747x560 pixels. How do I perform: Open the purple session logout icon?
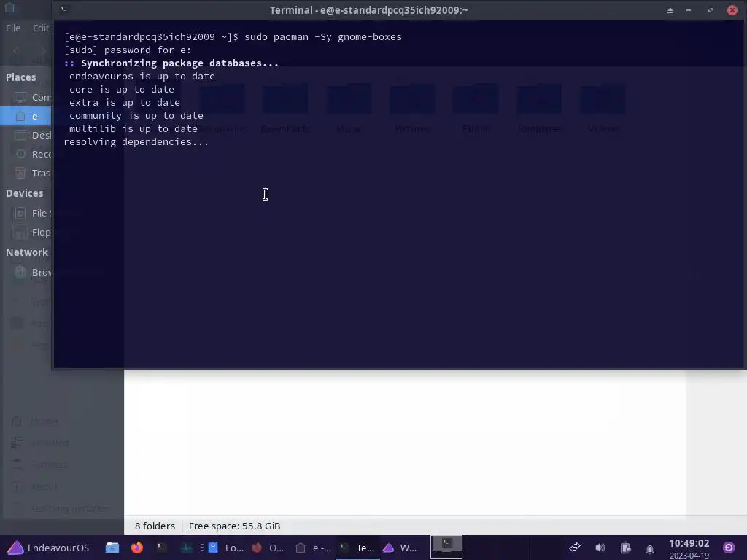pos(729,548)
